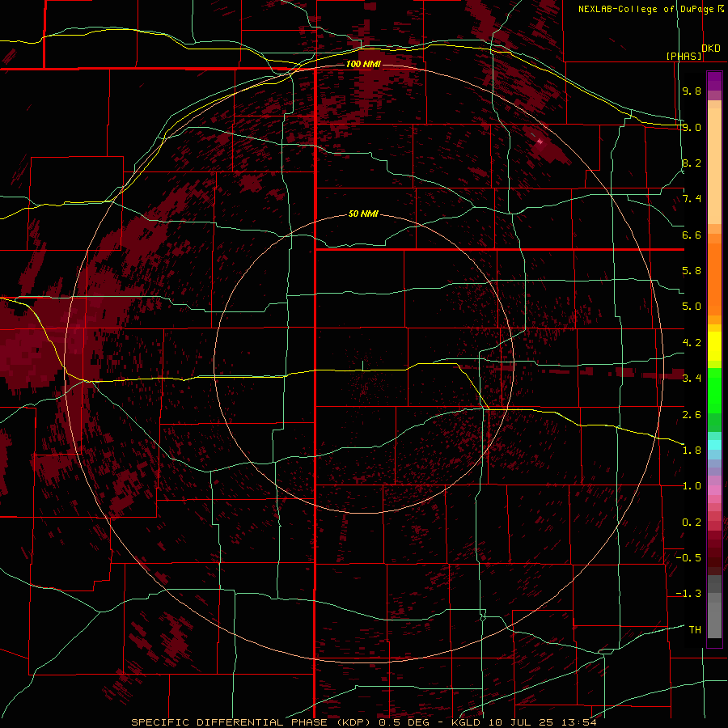Select the 50 NMI range ring label
Viewport: 728px width, 728px height.
click(363, 214)
